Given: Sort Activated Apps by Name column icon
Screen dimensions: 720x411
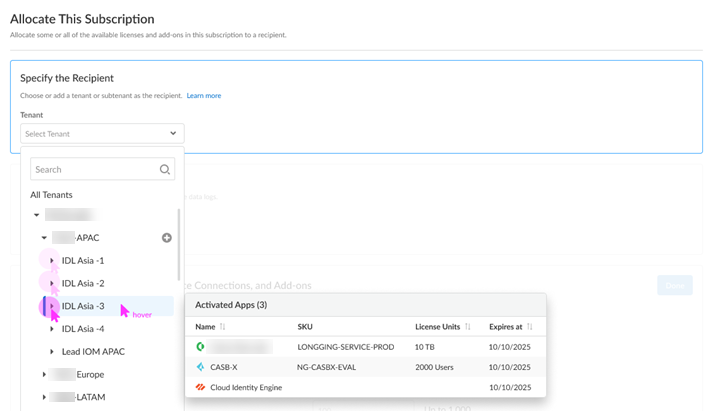Looking at the screenshot, I should pos(222,327).
